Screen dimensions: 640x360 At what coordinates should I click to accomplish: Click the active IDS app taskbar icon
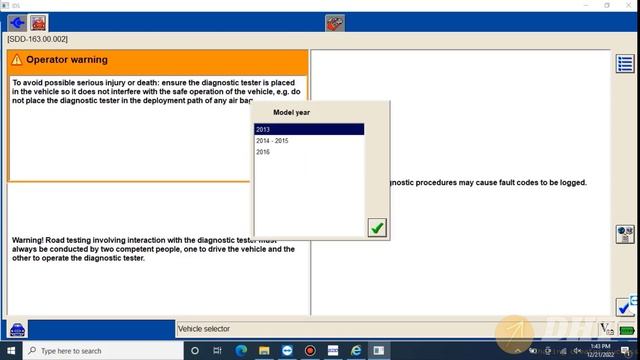[379, 351]
